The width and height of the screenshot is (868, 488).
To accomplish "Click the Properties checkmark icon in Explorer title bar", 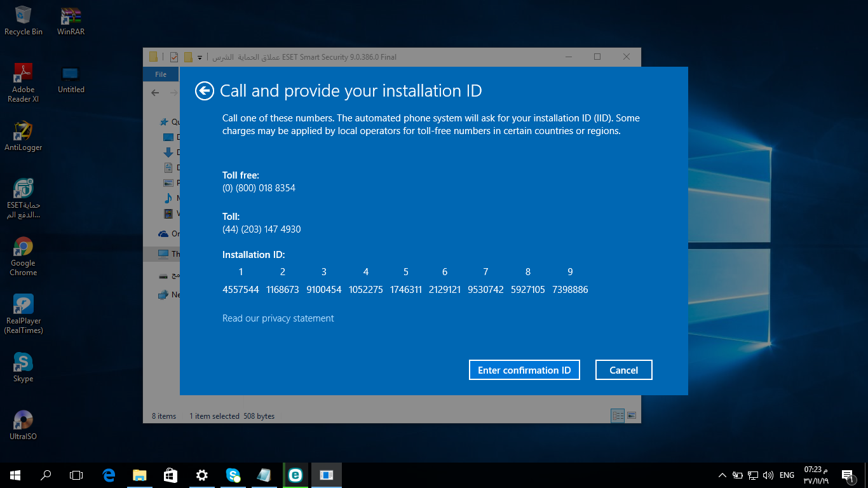I will [174, 57].
